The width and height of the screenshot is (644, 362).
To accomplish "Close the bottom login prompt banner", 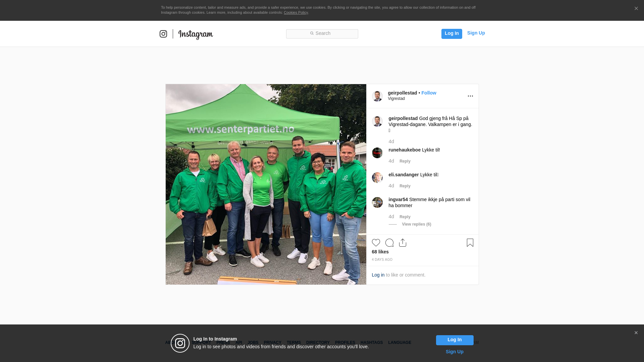I will 636,333.
